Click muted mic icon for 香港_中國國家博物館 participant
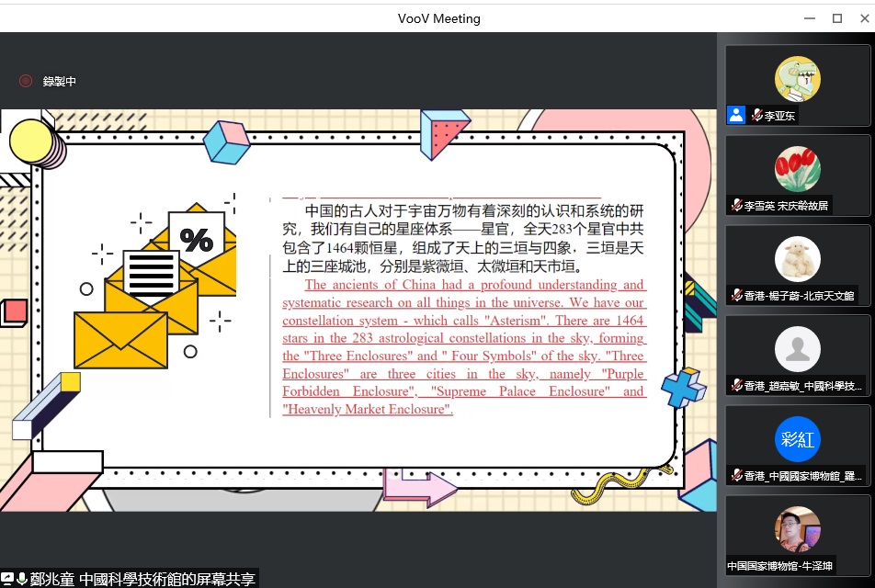The image size is (875, 588). 736,475
